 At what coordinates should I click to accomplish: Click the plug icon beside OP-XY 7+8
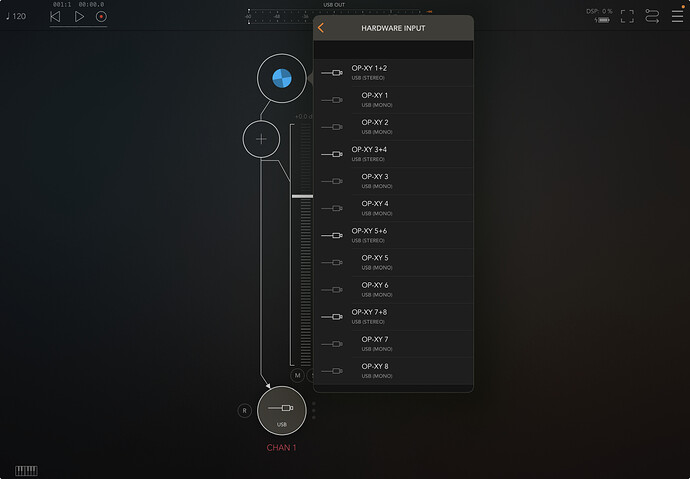pyautogui.click(x=332, y=317)
